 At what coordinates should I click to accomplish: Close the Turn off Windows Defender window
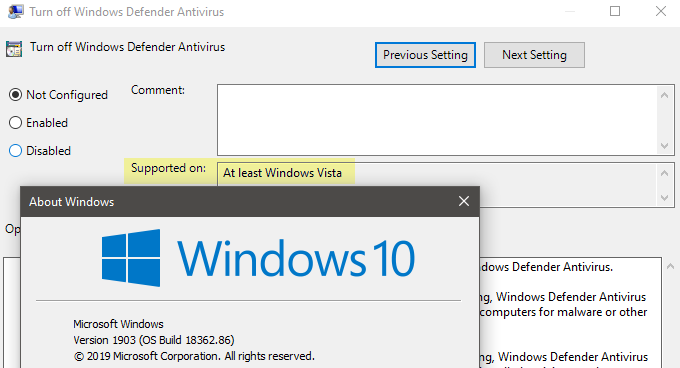[661, 11]
